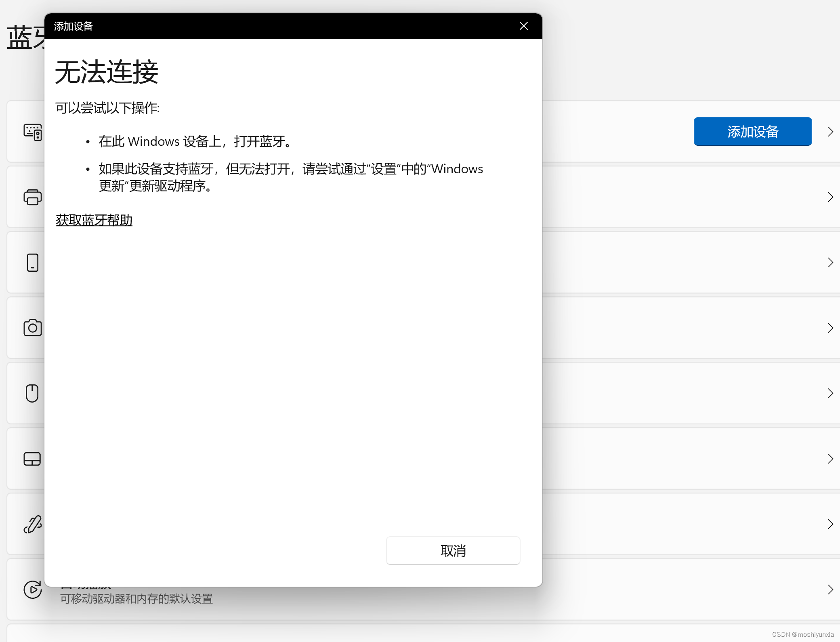Open the 获取蓝牙帮助 link
This screenshot has height=642, width=840.
[94, 220]
